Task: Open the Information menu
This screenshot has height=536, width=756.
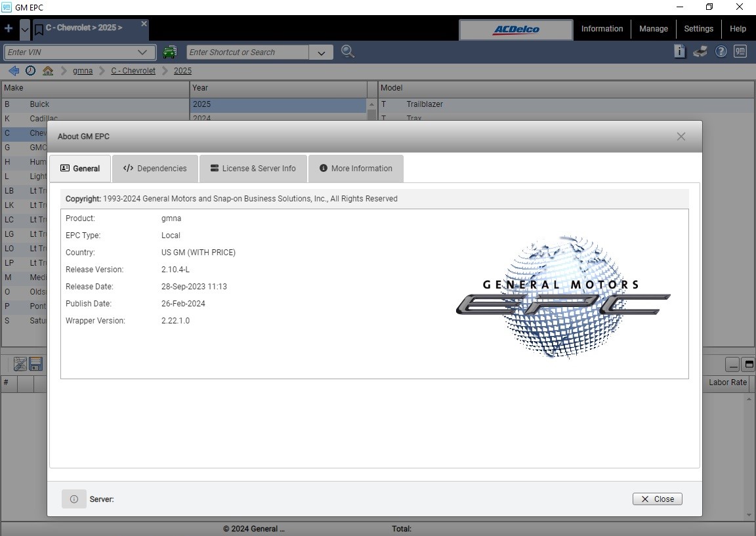Action: [x=602, y=29]
